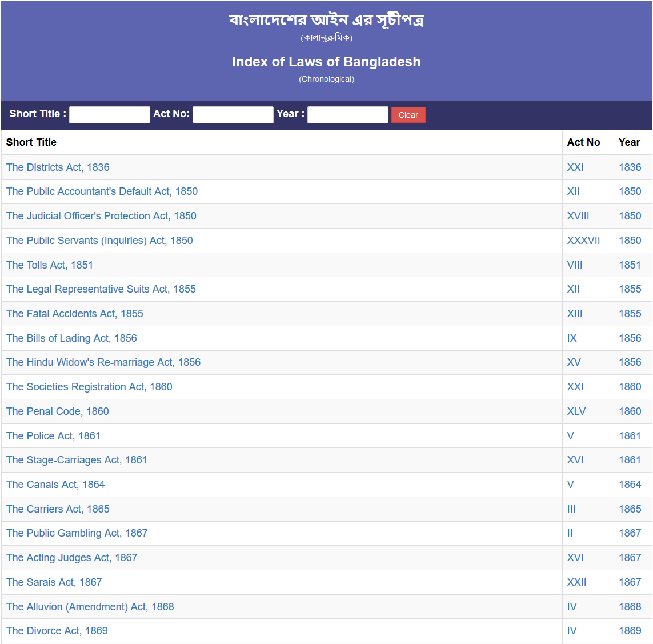This screenshot has width=653, height=644.
Task: Open The Hindu Widow's Re-marriage Act, 1856
Action: tap(103, 362)
